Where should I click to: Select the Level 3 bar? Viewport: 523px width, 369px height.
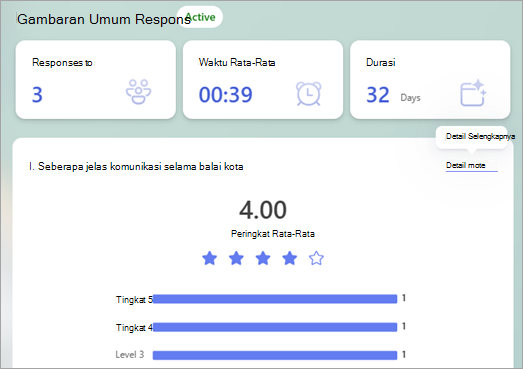[x=275, y=355]
